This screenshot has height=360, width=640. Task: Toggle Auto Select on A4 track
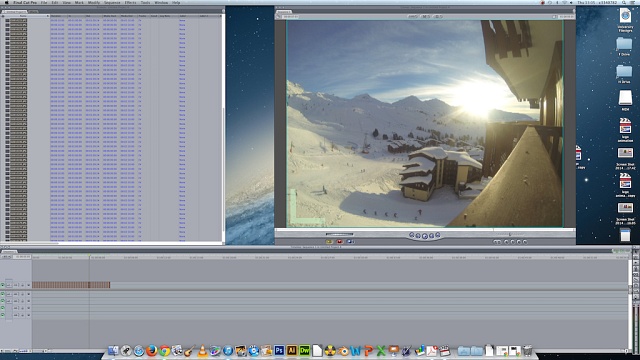pyautogui.click(x=29, y=315)
